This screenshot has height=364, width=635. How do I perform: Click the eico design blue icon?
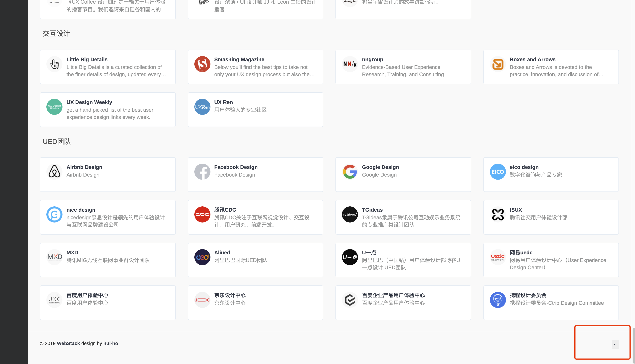tap(498, 172)
